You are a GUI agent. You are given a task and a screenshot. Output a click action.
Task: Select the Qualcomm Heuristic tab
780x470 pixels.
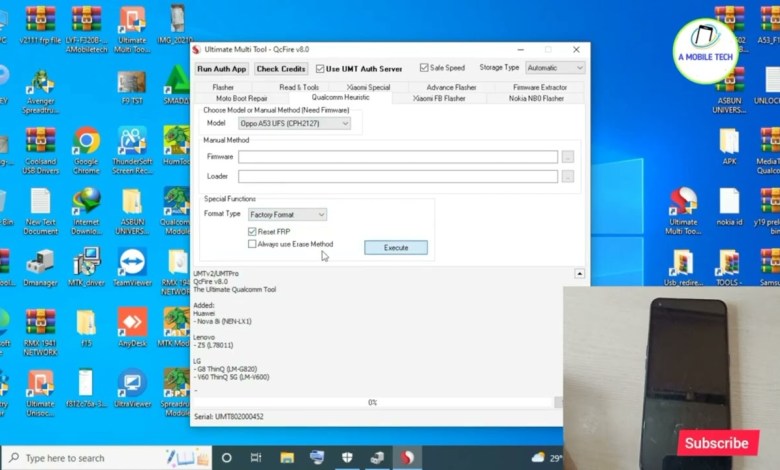(x=340, y=97)
